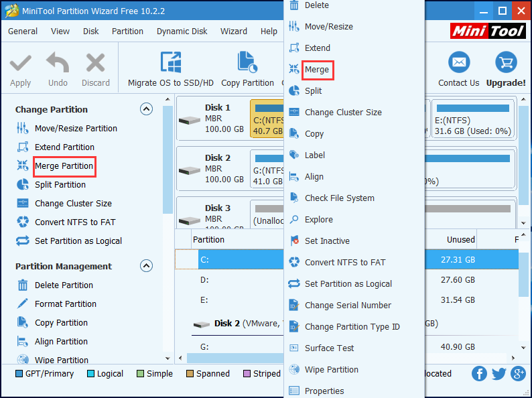Screen dimensions: 532x398
Task: Click Explore magnifier icon in context menu
Action: click(294, 220)
